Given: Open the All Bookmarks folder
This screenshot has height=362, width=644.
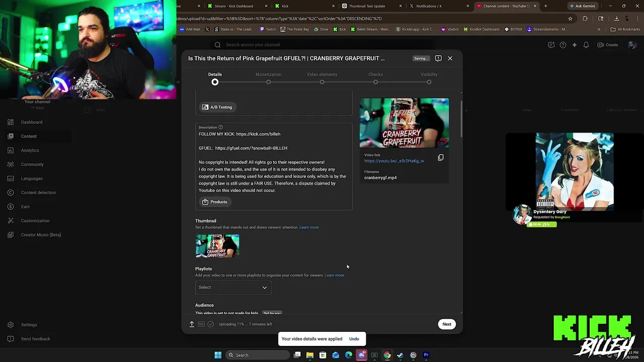Looking at the screenshot, I should [625, 29].
